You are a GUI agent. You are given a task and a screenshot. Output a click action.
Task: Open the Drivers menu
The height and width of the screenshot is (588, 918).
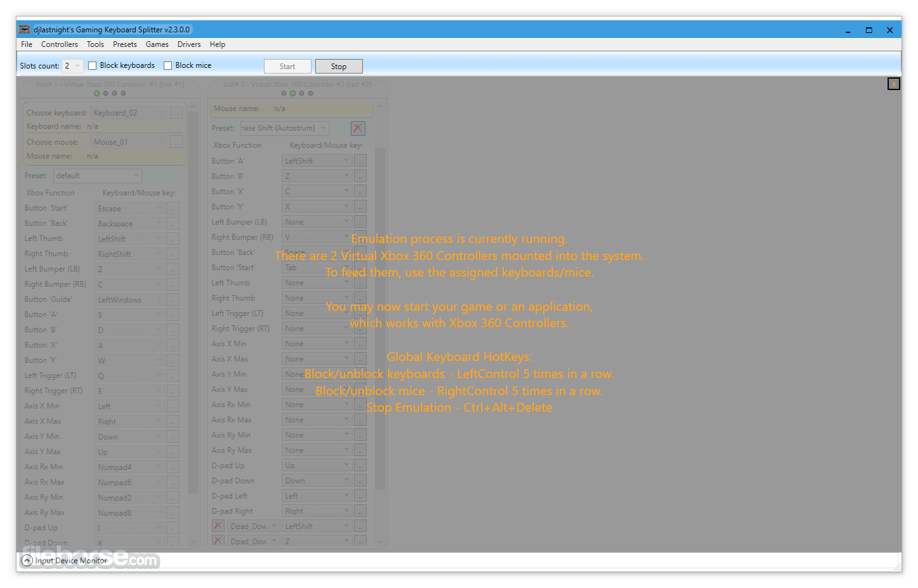pyautogui.click(x=189, y=44)
